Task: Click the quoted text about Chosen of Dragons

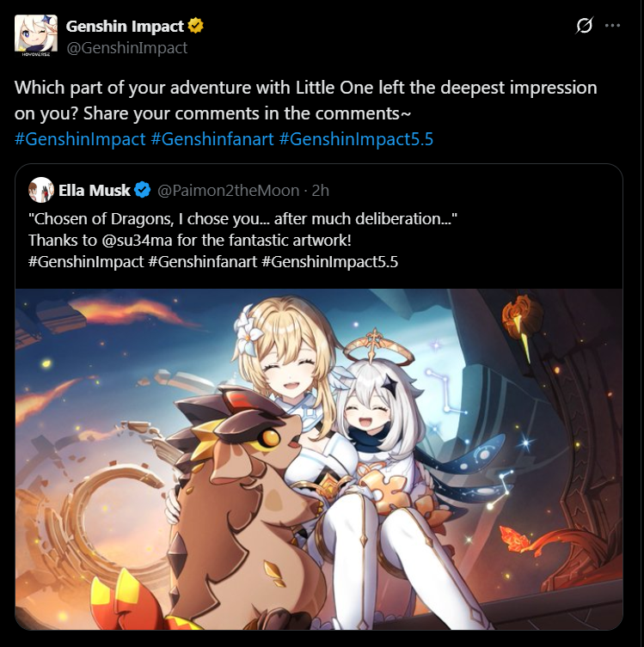Action: point(242,219)
